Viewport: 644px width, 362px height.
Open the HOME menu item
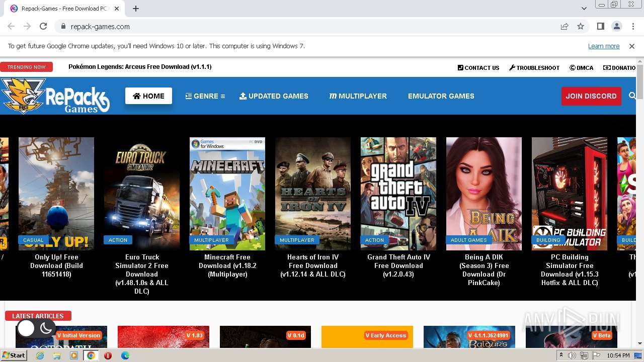[x=148, y=96]
